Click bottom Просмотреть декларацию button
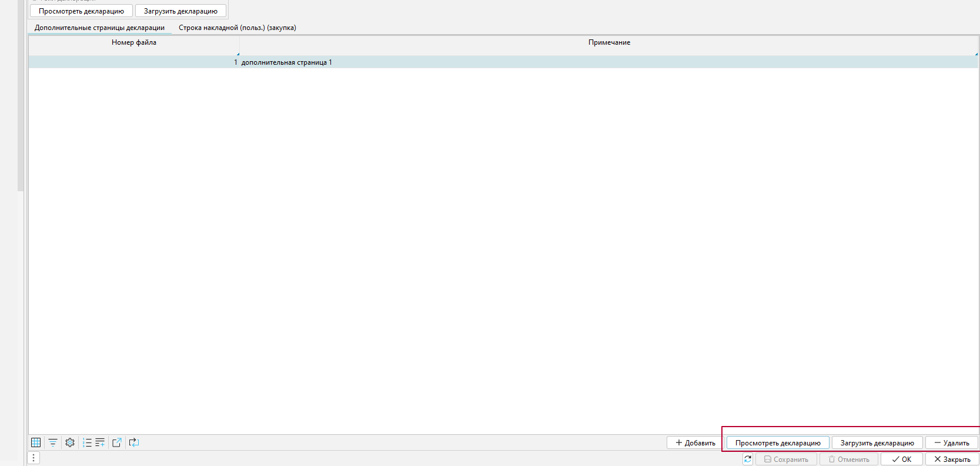980x466 pixels. click(x=777, y=443)
